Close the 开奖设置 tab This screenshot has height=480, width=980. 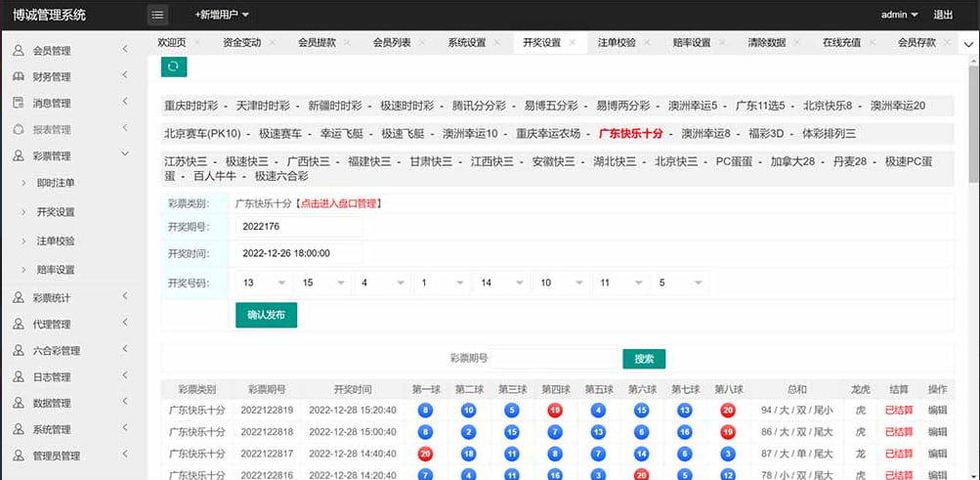coord(572,42)
